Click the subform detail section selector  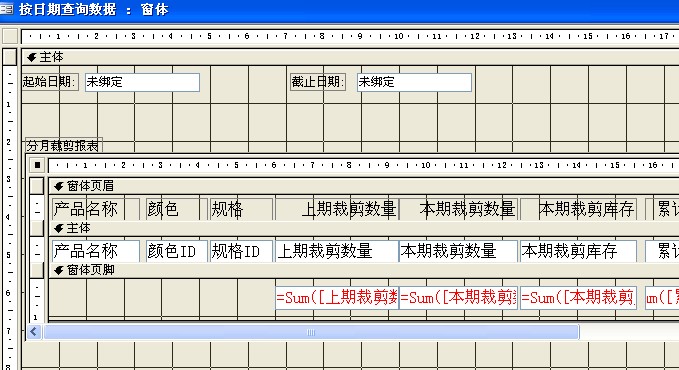tap(37, 228)
